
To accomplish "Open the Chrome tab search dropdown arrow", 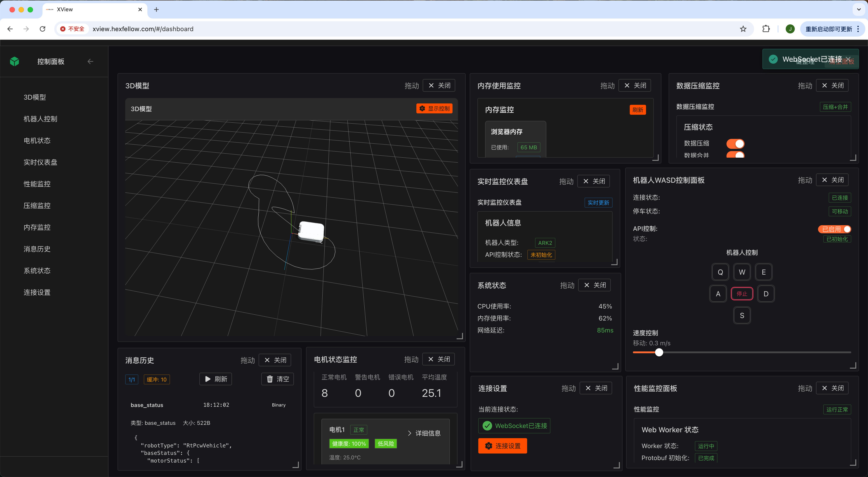I will [859, 9].
